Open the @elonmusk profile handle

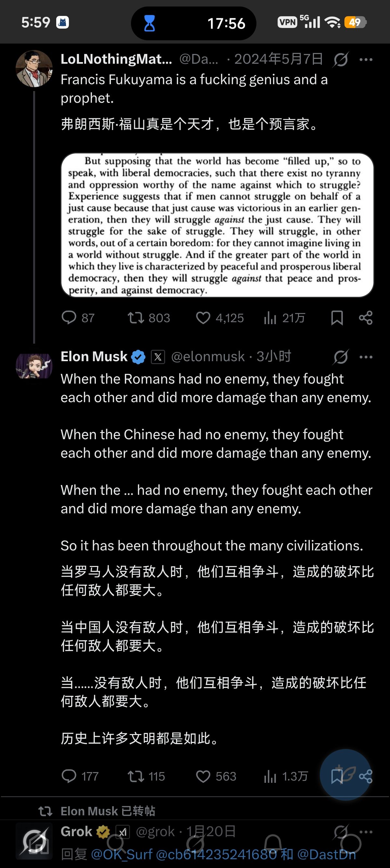pyautogui.click(x=208, y=357)
